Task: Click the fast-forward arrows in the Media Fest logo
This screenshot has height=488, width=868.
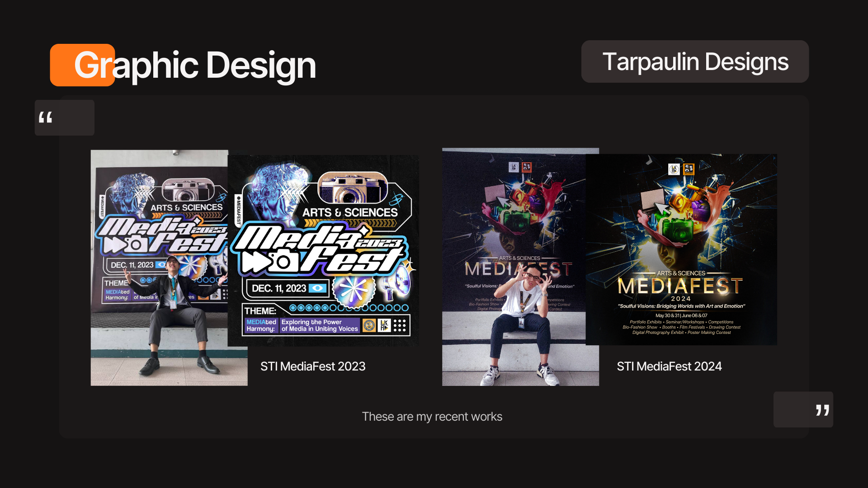Action: pos(255,262)
